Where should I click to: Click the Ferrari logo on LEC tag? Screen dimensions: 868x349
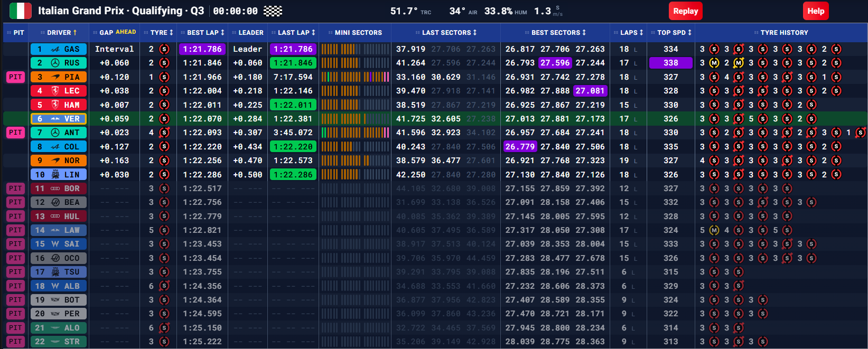(x=55, y=91)
